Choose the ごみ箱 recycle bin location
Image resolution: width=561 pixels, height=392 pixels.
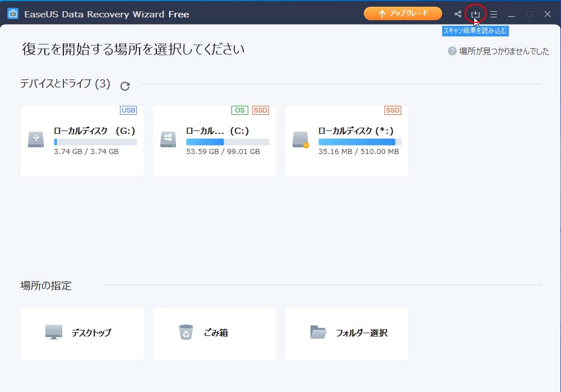point(214,333)
